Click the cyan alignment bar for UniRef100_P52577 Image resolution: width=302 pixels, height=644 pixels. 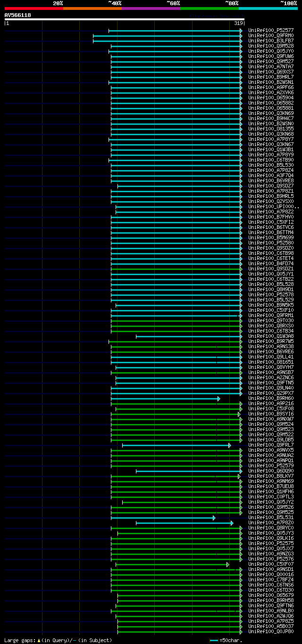pyautogui.click(x=175, y=31)
